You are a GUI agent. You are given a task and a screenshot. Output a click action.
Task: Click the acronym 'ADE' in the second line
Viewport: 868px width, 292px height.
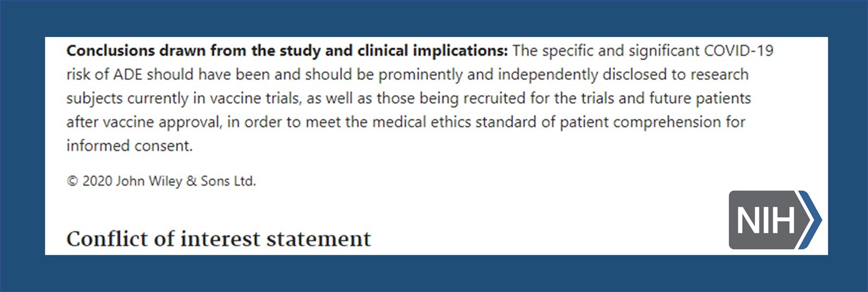[x=127, y=74]
